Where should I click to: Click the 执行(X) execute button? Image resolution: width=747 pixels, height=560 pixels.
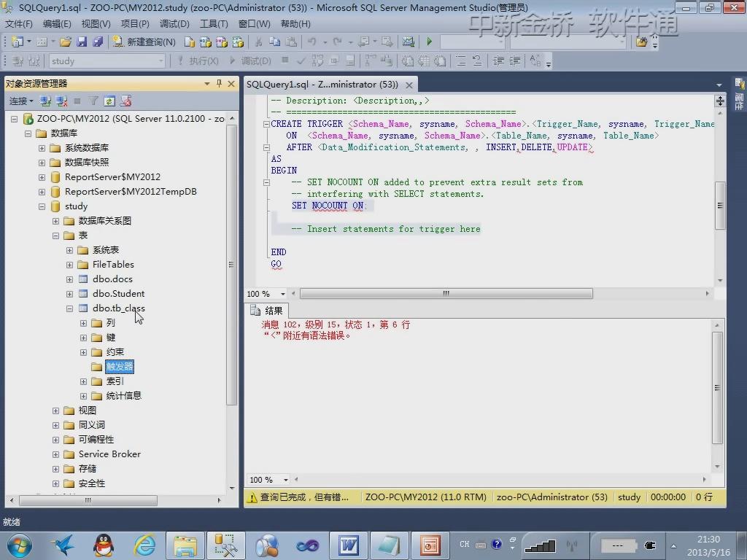pyautogui.click(x=198, y=61)
